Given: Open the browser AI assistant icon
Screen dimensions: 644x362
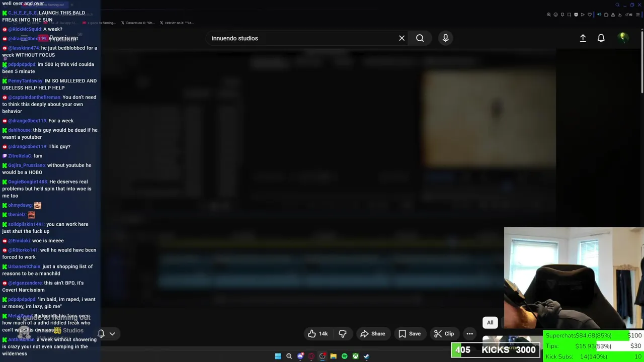Looking at the screenshot, I should coord(629,15).
